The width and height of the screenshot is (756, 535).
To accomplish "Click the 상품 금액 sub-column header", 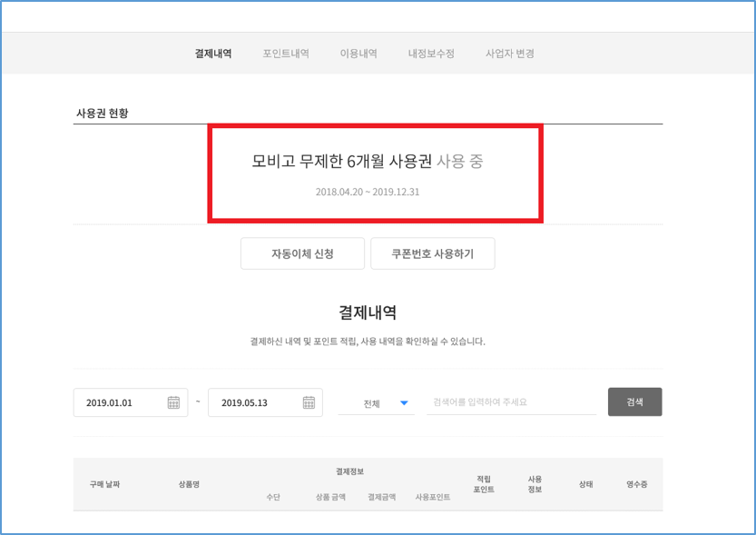I will [330, 497].
